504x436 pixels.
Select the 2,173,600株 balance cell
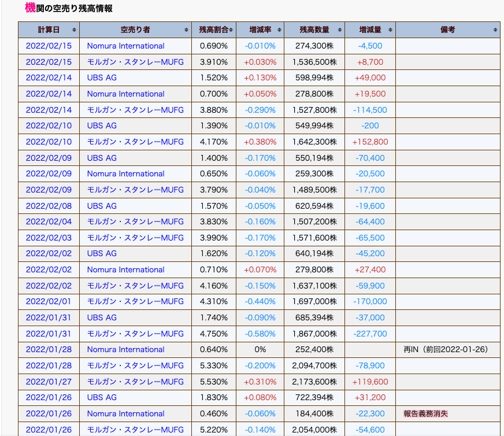point(314,382)
